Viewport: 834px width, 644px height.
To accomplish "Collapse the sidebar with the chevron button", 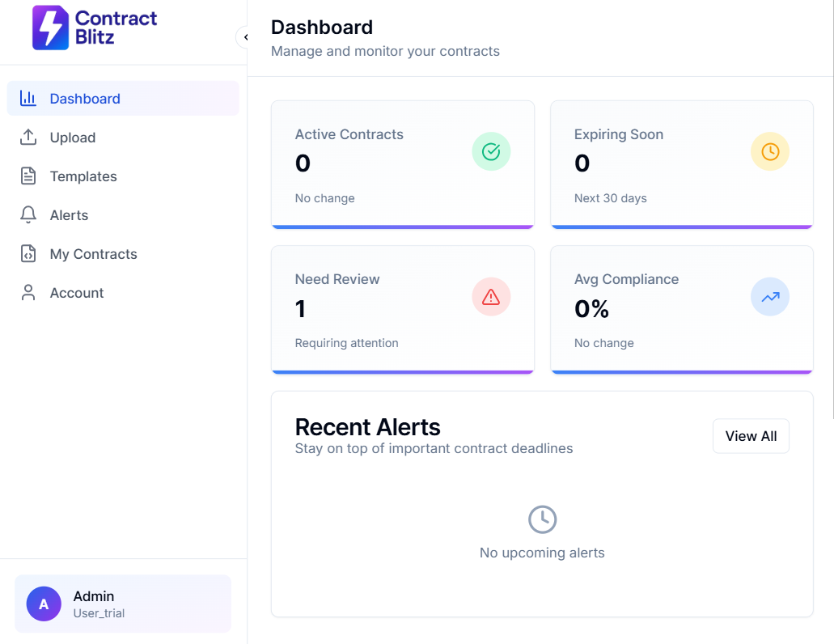I will [243, 37].
